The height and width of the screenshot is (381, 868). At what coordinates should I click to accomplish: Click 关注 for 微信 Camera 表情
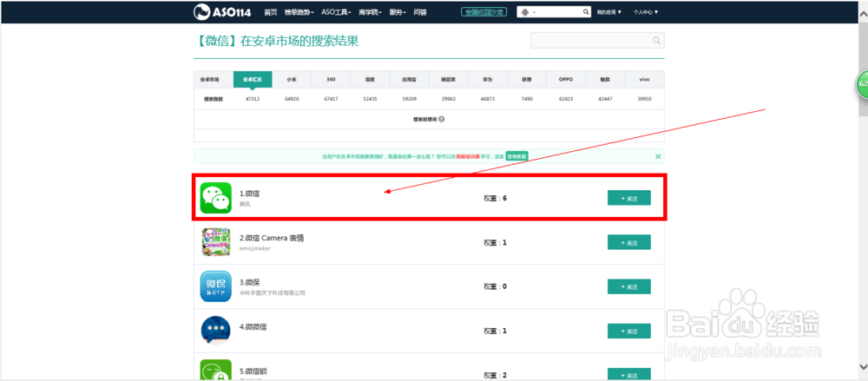pos(628,242)
